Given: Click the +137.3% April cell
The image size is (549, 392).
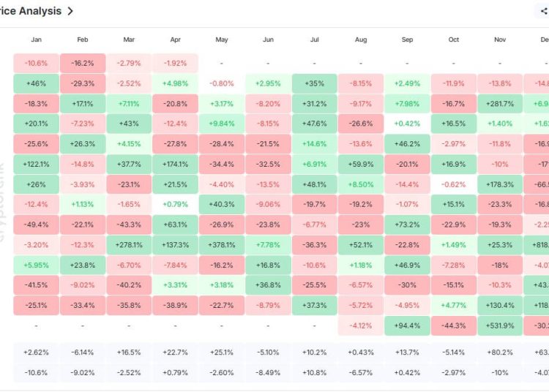Looking at the screenshot, I should (x=175, y=244).
